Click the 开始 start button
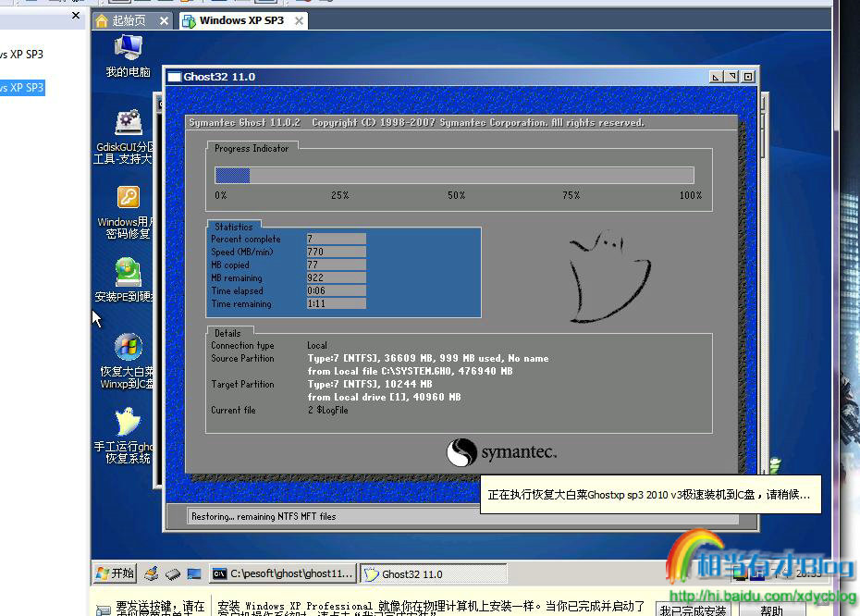 tap(115, 573)
